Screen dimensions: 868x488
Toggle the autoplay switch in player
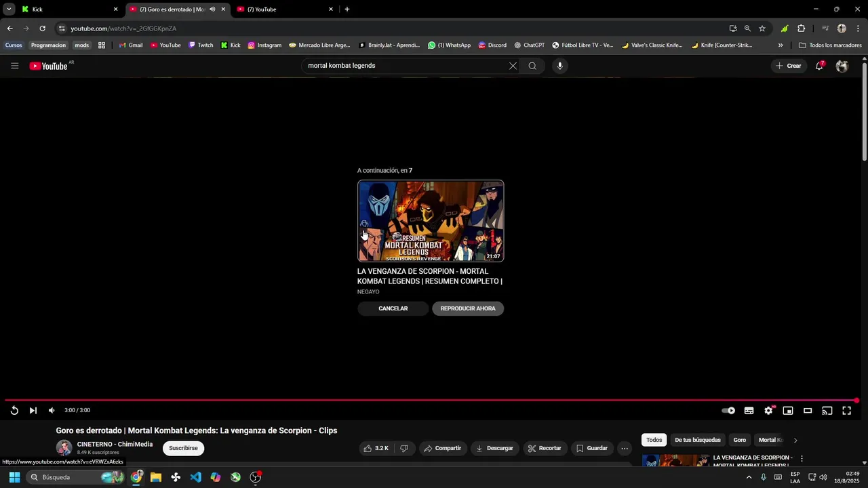pos(728,410)
